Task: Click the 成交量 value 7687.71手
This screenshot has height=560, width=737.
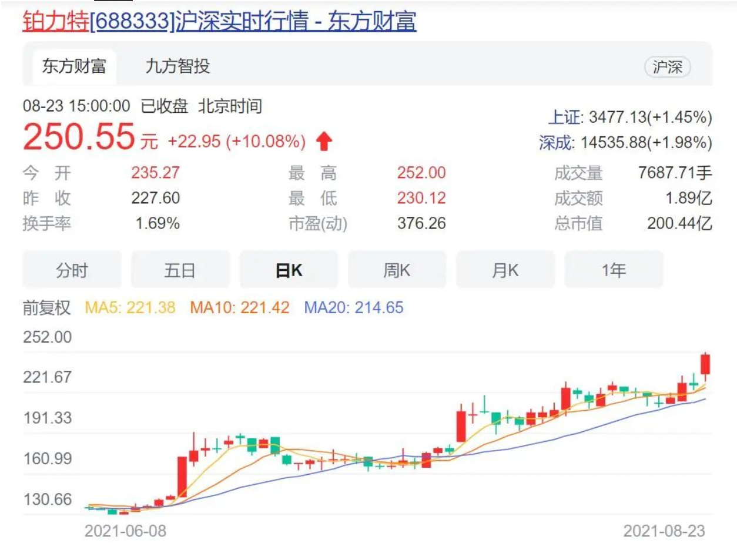Action: coord(675,173)
